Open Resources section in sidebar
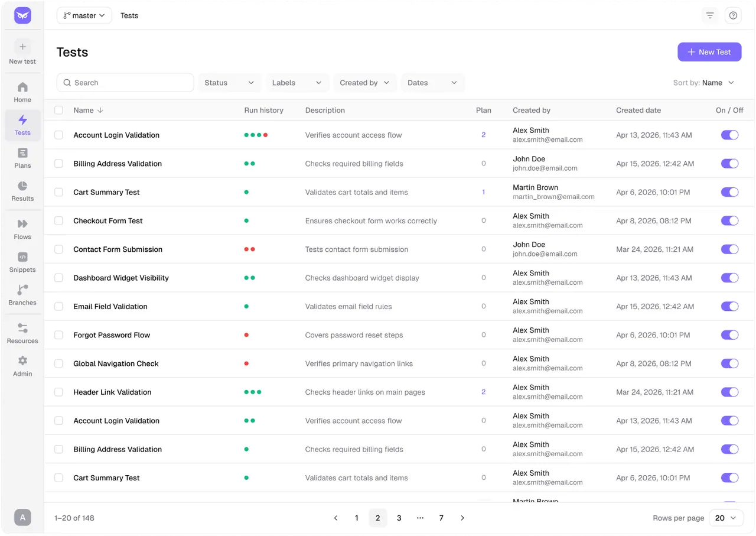 pyautogui.click(x=22, y=333)
